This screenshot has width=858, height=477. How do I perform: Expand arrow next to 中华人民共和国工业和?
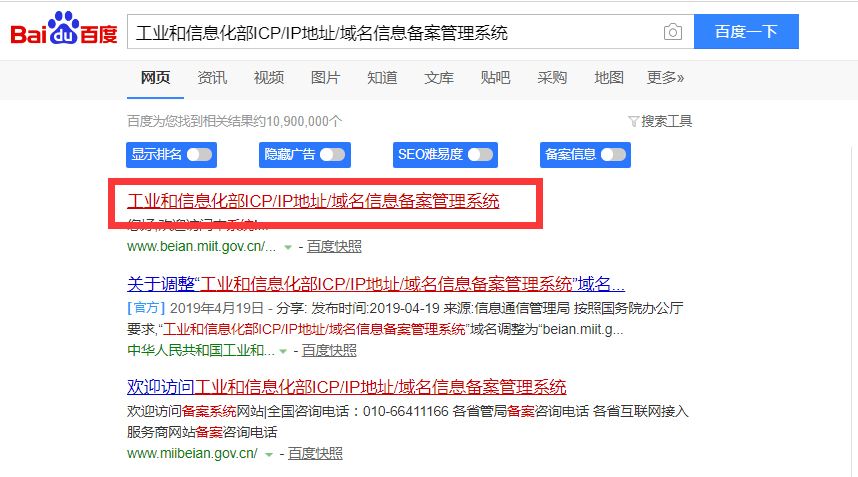pos(283,351)
